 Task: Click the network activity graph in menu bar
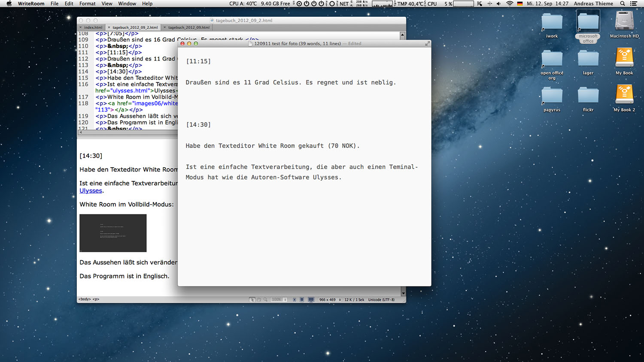[x=382, y=3]
